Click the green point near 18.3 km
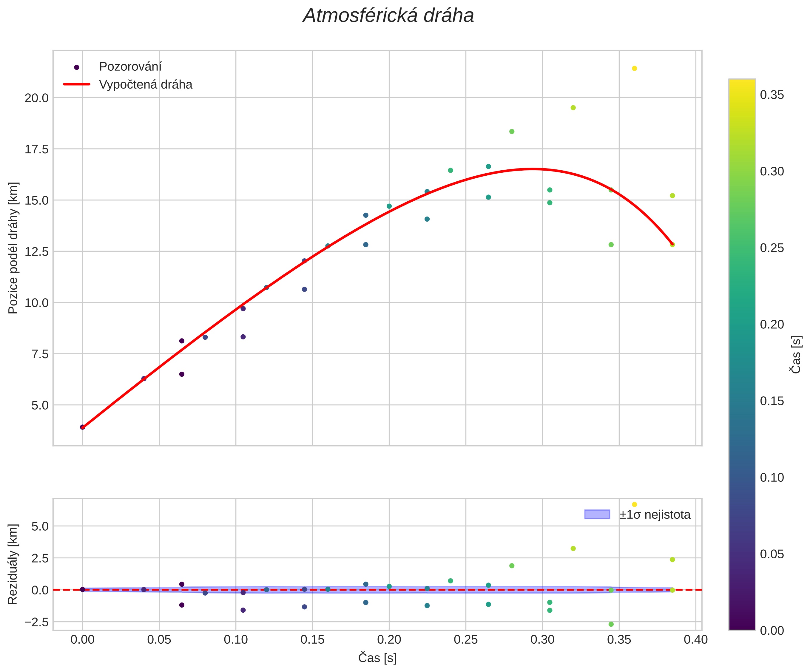 click(x=512, y=132)
